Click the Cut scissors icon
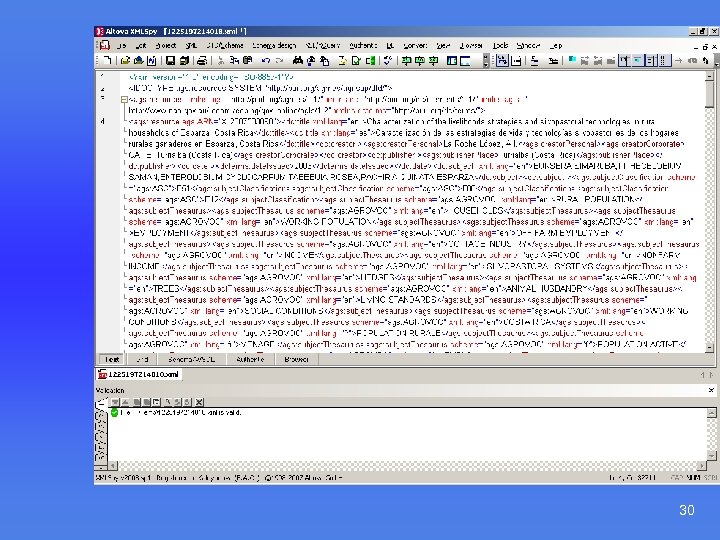Screen dimensions: 720x540 221,60
